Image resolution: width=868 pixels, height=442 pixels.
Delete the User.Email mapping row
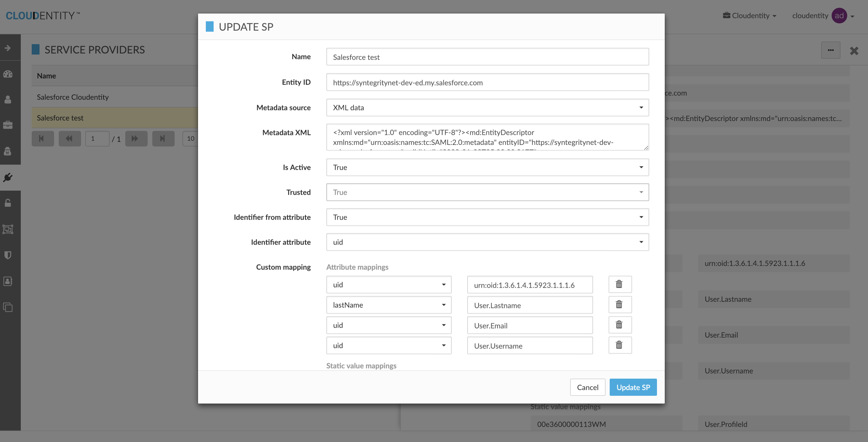pos(620,325)
